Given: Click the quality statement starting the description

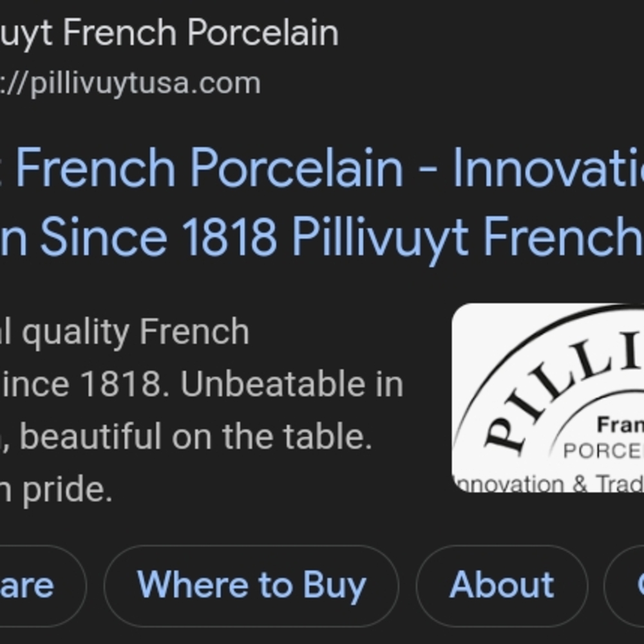Looking at the screenshot, I should 129,330.
